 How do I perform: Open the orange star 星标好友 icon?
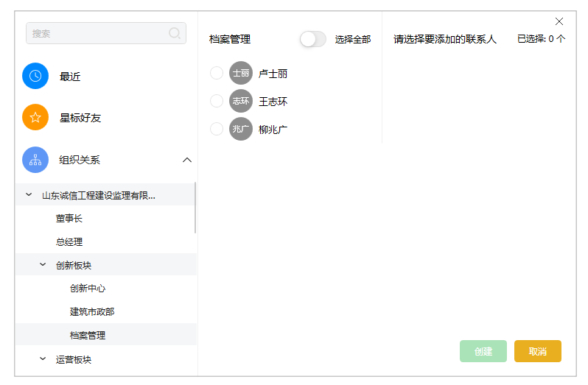pyautogui.click(x=35, y=117)
